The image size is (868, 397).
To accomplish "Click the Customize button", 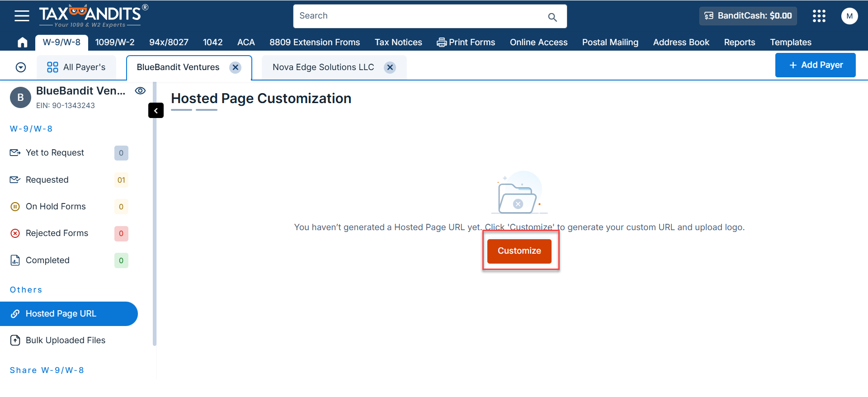I will 519,251.
